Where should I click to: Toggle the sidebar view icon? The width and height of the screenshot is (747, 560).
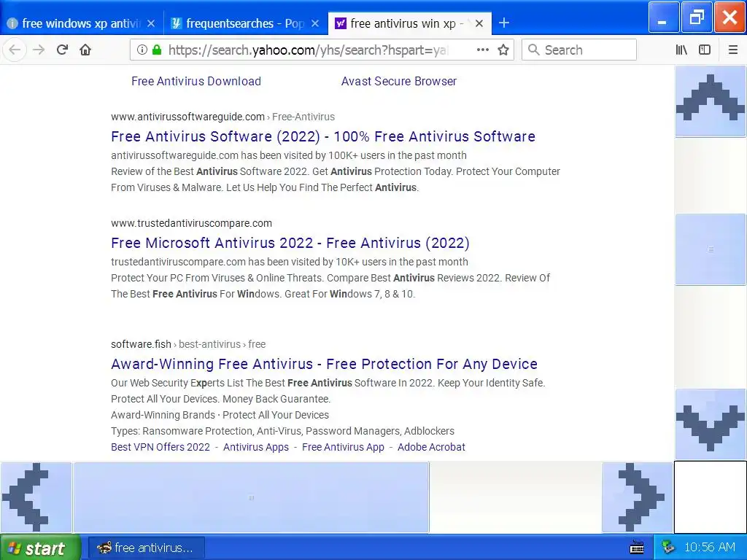pyautogui.click(x=705, y=50)
